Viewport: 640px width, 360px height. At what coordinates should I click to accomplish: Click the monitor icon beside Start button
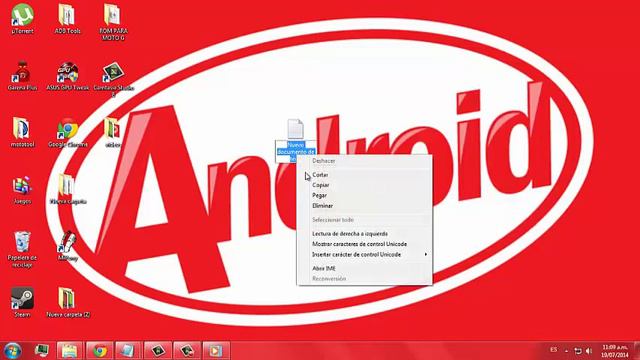tap(42, 350)
